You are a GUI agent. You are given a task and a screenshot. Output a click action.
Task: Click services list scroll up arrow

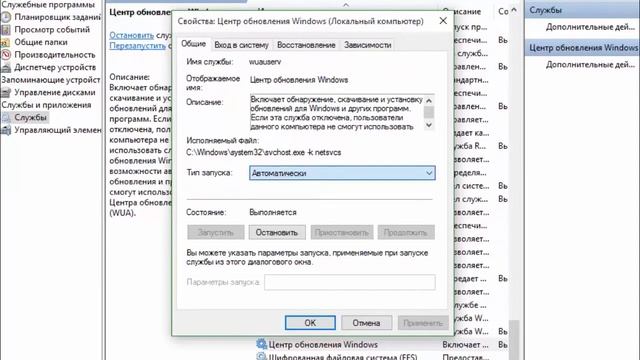click(x=514, y=10)
